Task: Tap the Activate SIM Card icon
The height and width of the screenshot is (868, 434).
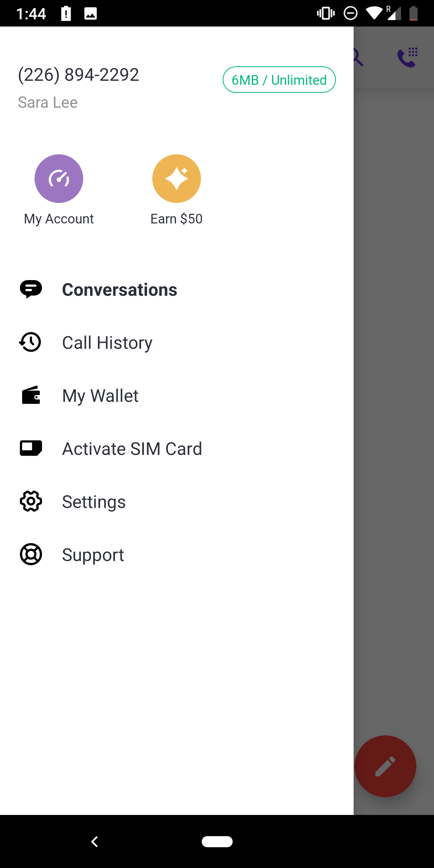Action: tap(31, 448)
